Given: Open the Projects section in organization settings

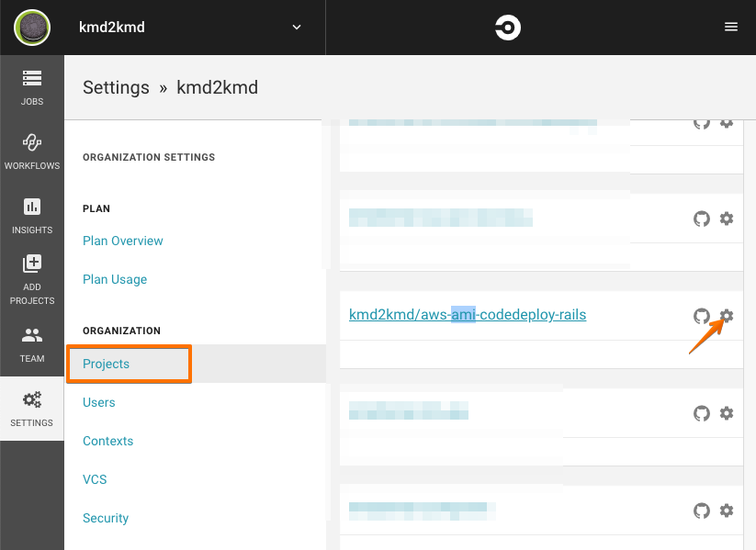Looking at the screenshot, I should tap(105, 364).
